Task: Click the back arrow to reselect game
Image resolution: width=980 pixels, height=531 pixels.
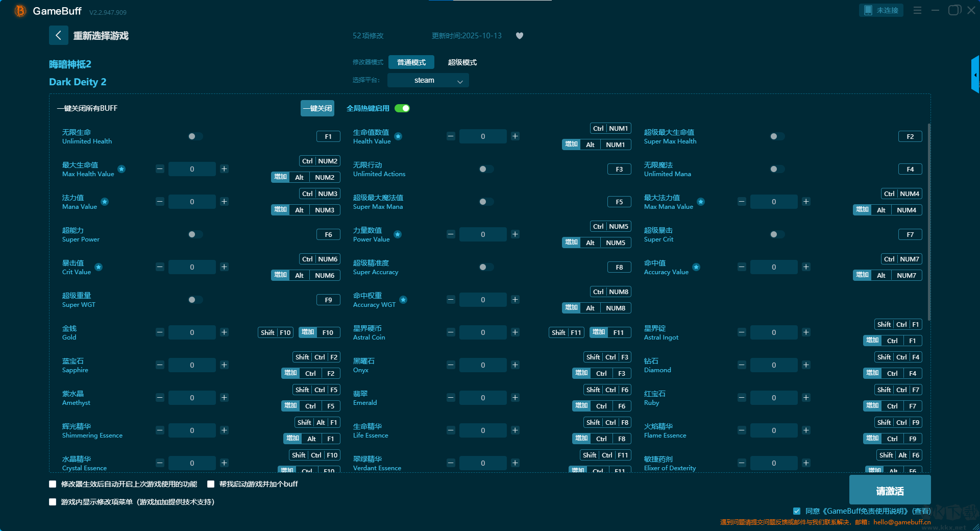Action: coord(58,35)
